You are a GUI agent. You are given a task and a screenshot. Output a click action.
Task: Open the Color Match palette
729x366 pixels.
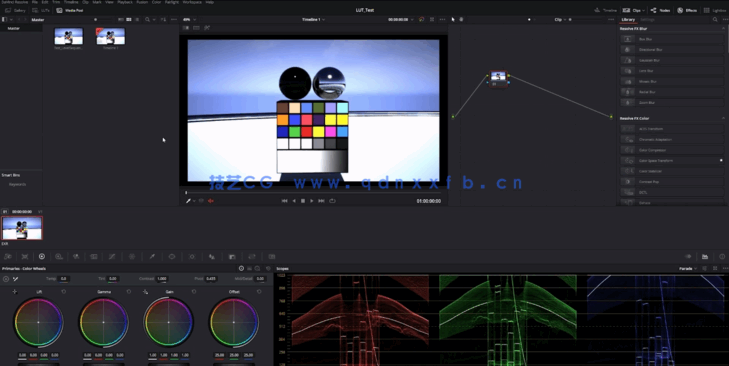pos(25,256)
